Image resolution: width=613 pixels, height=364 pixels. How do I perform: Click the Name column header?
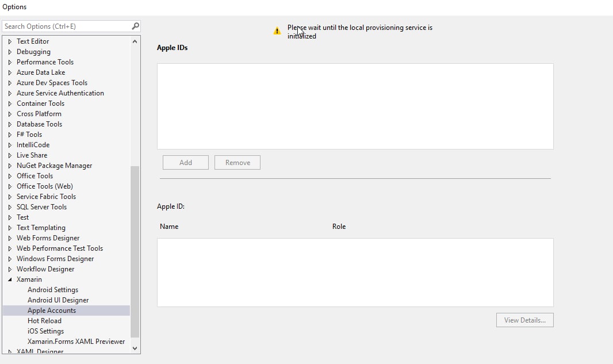pyautogui.click(x=169, y=227)
